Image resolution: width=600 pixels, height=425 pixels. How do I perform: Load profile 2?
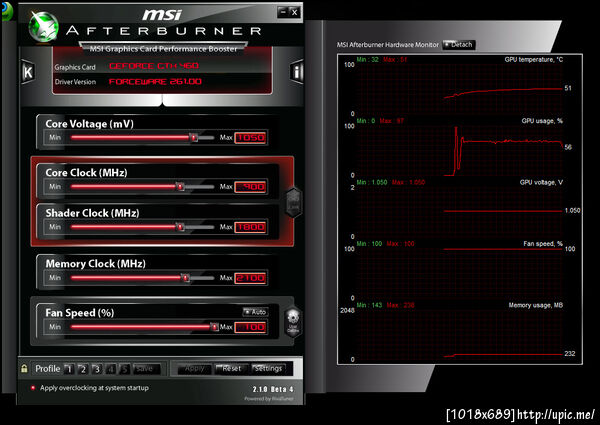(x=83, y=369)
